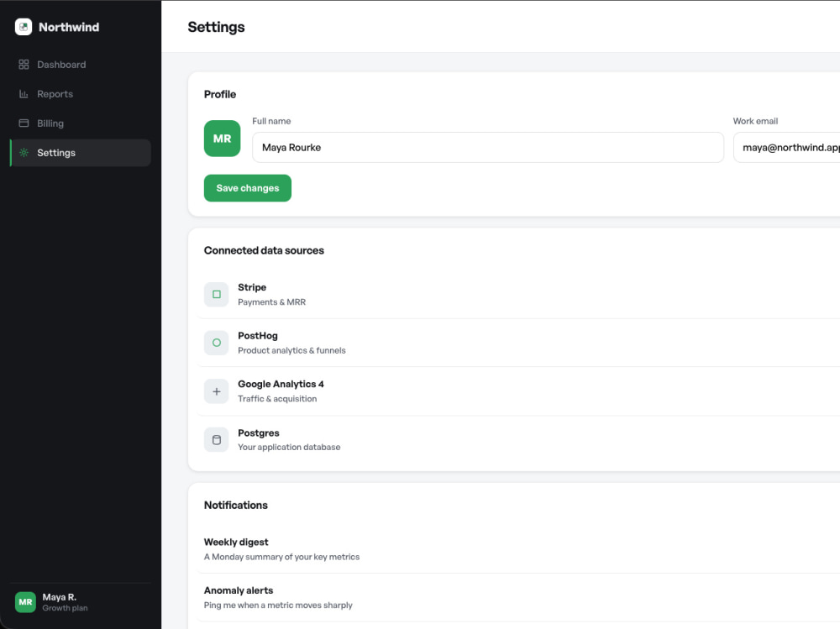
Task: Save changes to the profile
Action: (x=248, y=188)
